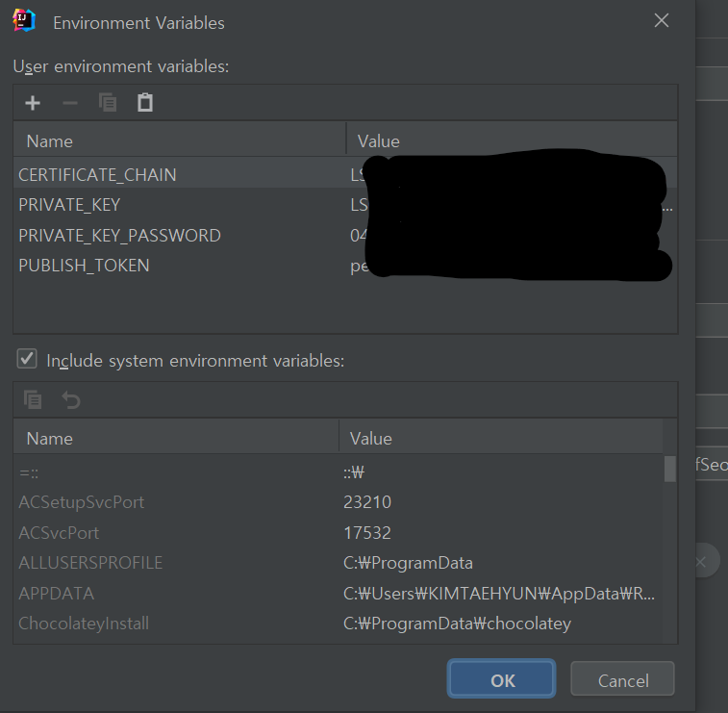Select the ACSetupSvcPort system variable

coord(81,502)
